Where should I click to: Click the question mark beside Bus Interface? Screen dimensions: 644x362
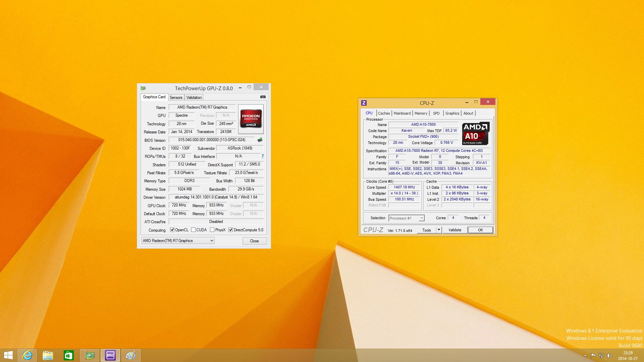tap(262, 156)
